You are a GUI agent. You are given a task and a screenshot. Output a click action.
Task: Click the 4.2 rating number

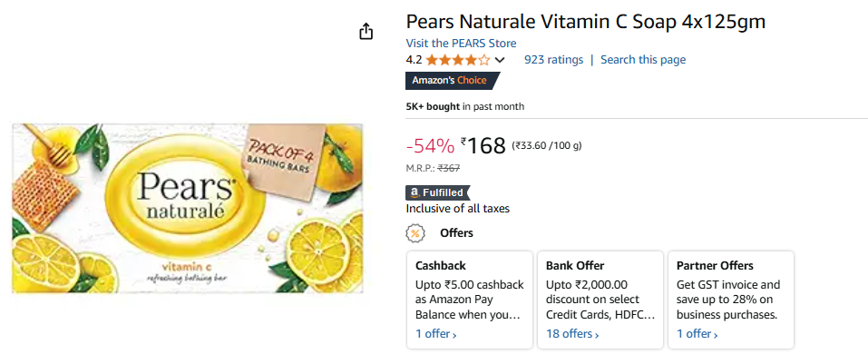(x=414, y=60)
